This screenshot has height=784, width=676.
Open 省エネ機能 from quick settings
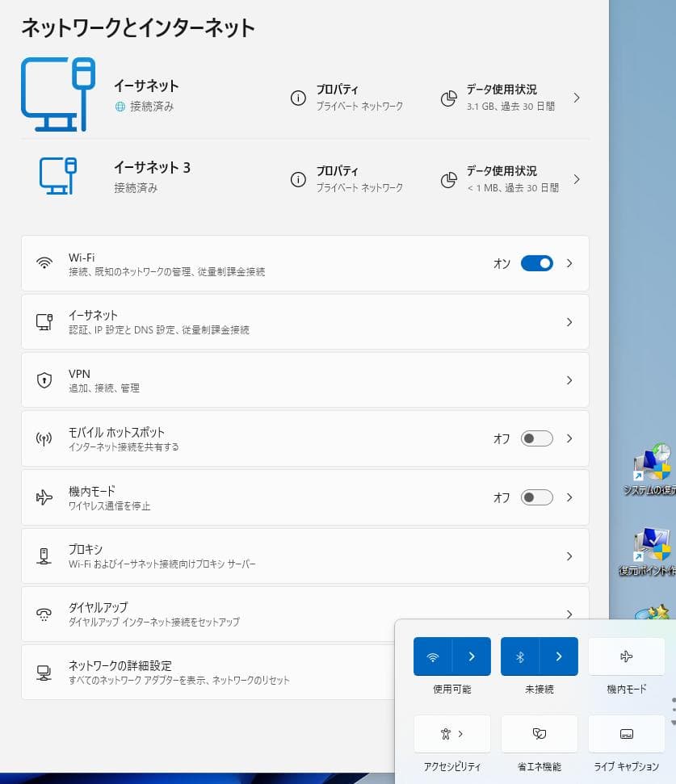tap(539, 733)
